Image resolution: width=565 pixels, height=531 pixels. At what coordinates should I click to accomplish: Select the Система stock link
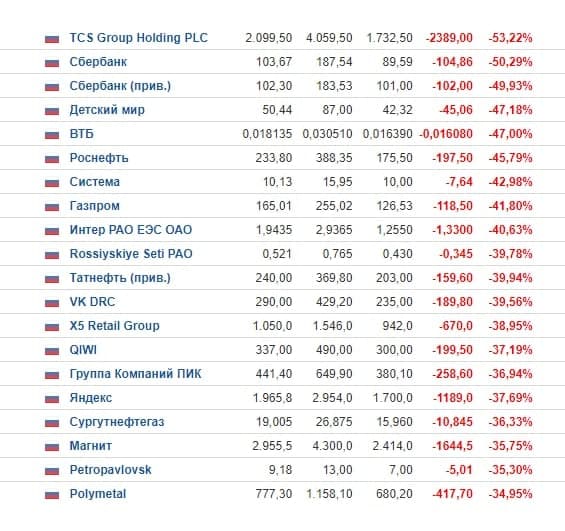[94, 182]
